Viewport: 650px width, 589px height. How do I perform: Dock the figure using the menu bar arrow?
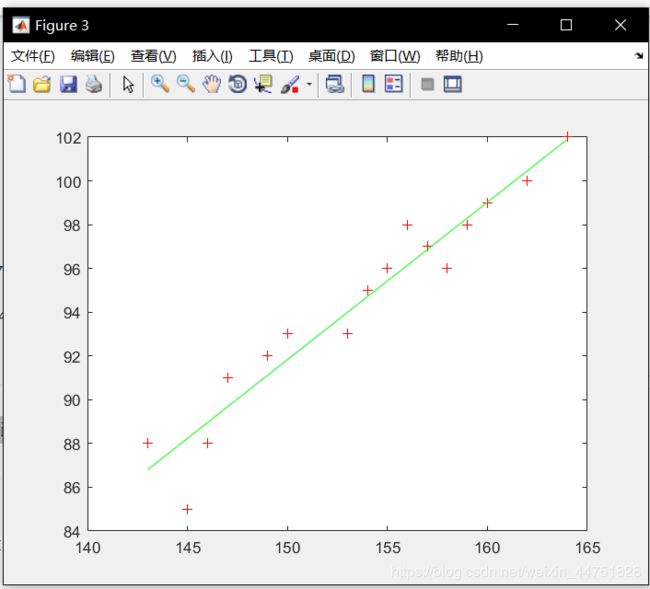pos(639,56)
